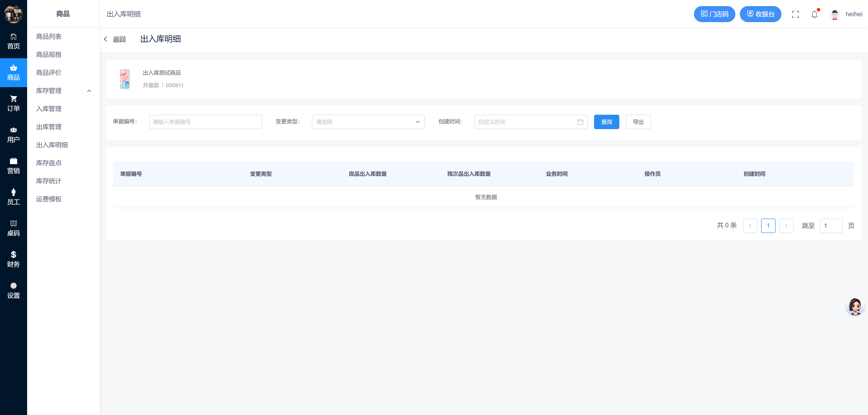Go to 首页 home in sidebar
868x415 pixels.
pos(14,41)
